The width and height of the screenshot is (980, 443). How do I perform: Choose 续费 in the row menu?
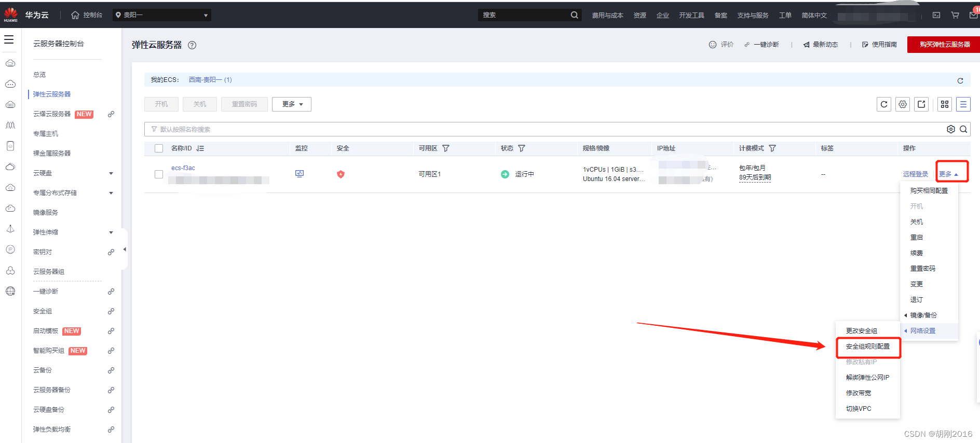coord(917,253)
